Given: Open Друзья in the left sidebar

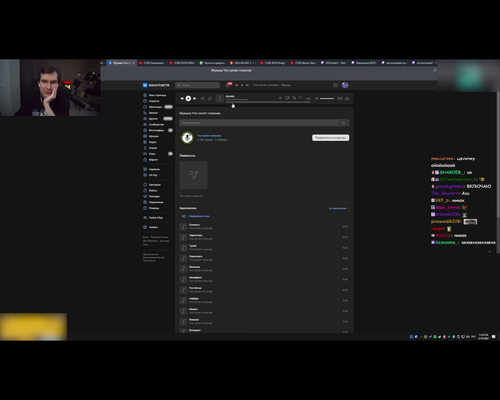Looking at the screenshot, I should (158, 119).
